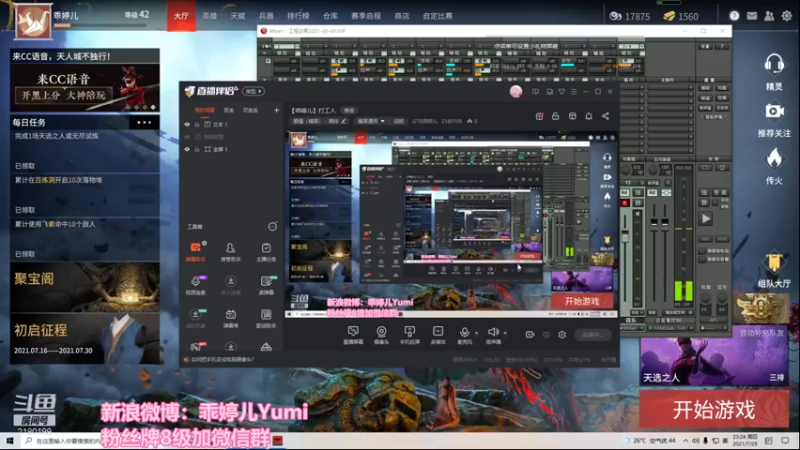Image resolution: width=800 pixels, height=450 pixels.
Task: Open game settings gear at top right
Action: click(x=787, y=16)
